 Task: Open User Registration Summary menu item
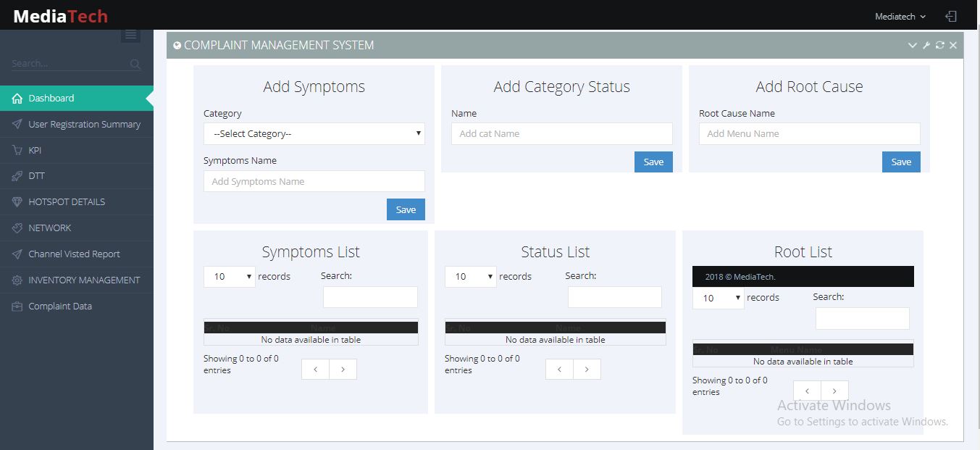[84, 125]
